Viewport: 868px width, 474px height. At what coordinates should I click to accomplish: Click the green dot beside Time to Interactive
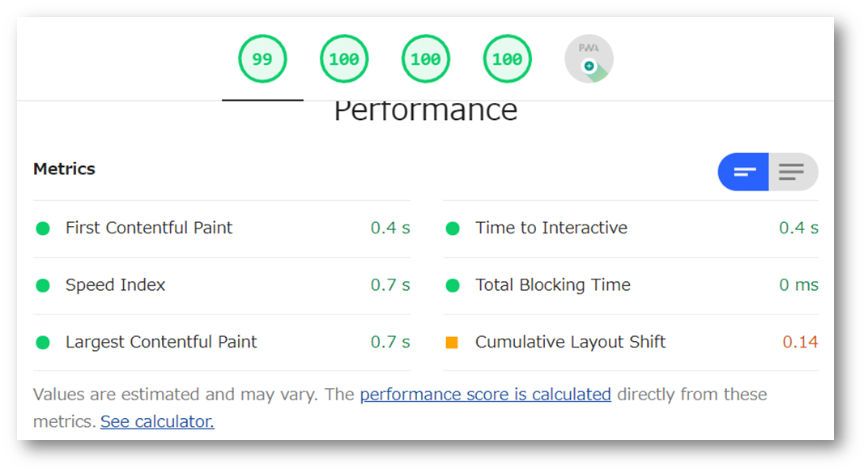[453, 228]
